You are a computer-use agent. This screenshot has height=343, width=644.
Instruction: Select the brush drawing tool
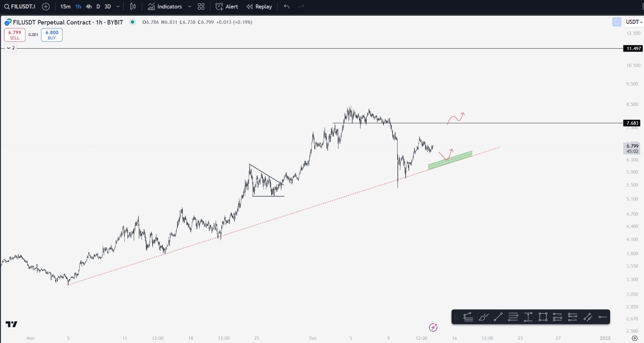(x=483, y=317)
